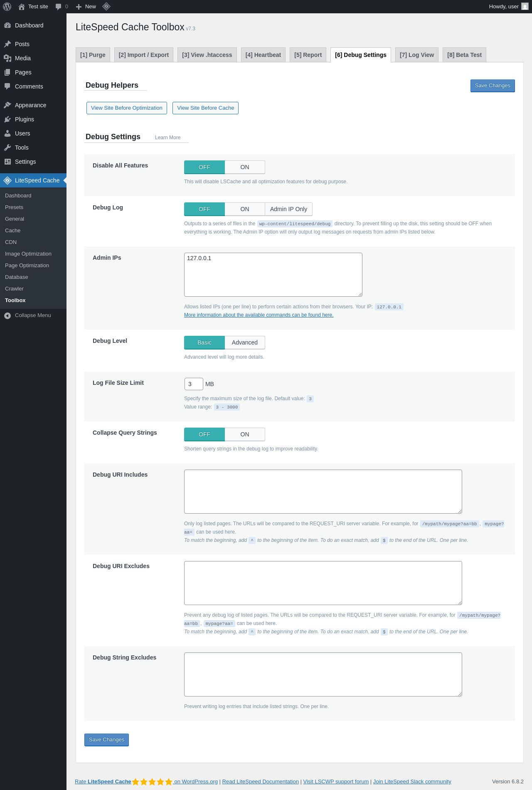Open the Learn More link
Screen dimensions: 532x790
[x=167, y=138]
